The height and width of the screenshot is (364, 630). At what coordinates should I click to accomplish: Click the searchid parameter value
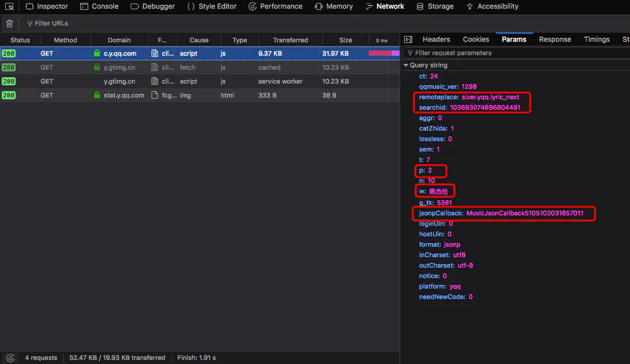point(485,107)
